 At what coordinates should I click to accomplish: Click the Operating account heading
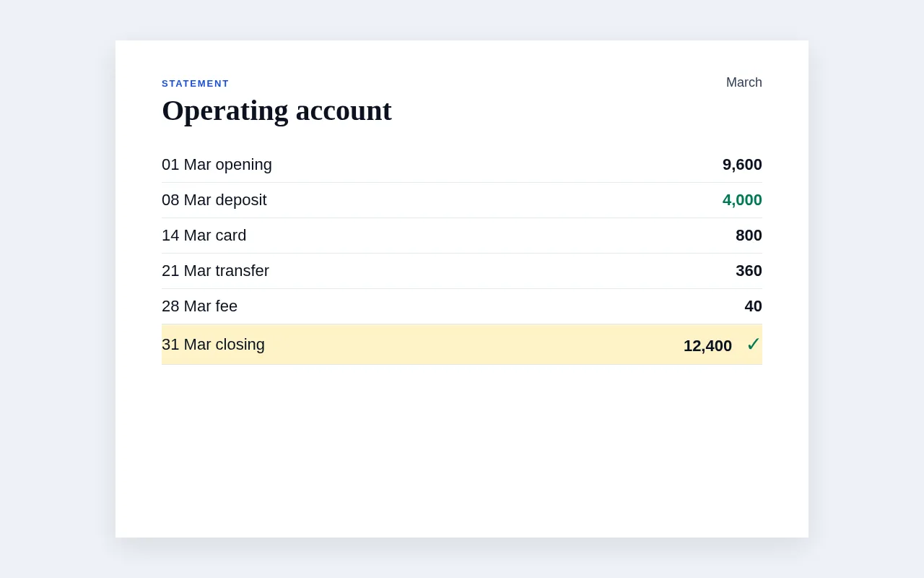(x=276, y=111)
